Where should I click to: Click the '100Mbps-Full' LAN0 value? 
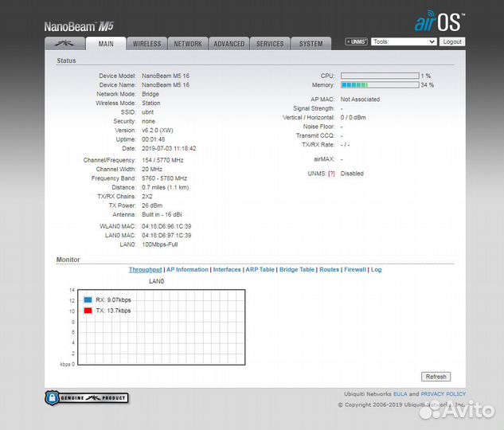coord(160,244)
